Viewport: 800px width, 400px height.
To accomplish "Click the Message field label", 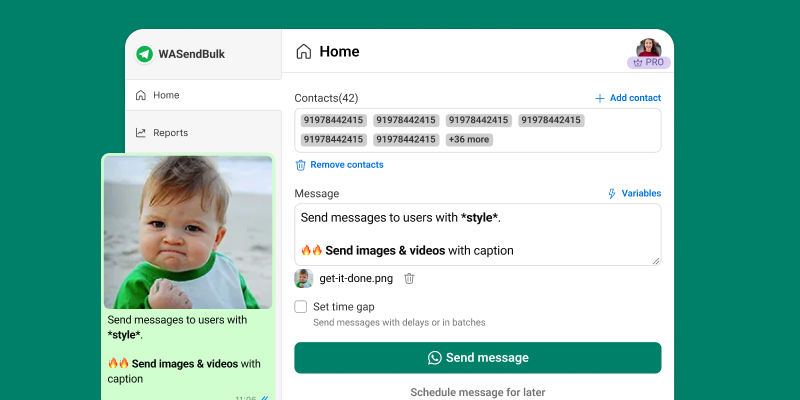I will pos(316,193).
